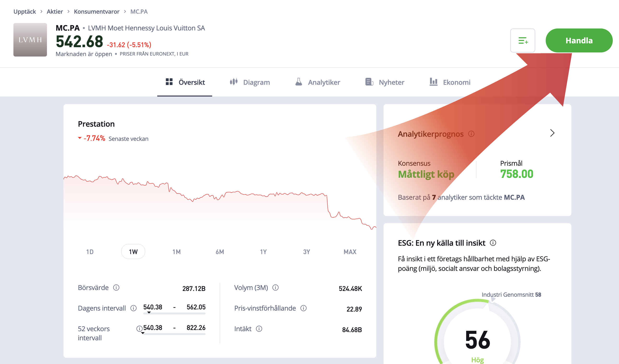Click the LVMH logo thumbnail
This screenshot has width=619, height=364.
30,40
